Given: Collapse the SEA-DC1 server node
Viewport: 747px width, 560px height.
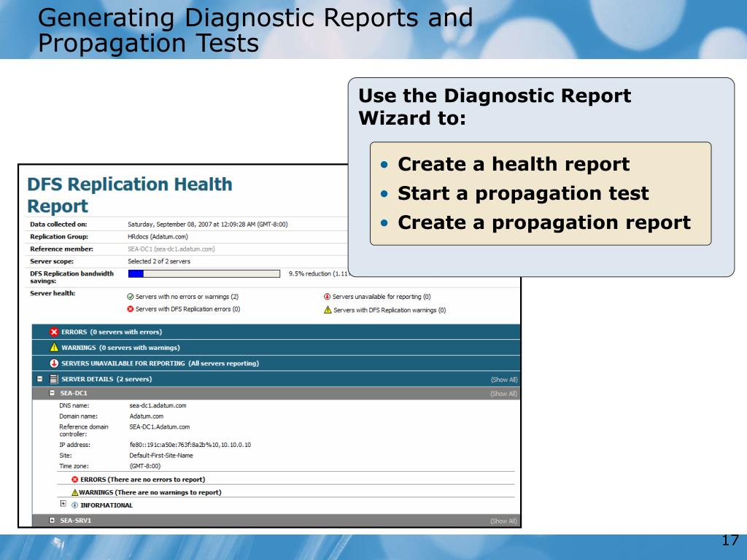Looking at the screenshot, I should [x=52, y=393].
